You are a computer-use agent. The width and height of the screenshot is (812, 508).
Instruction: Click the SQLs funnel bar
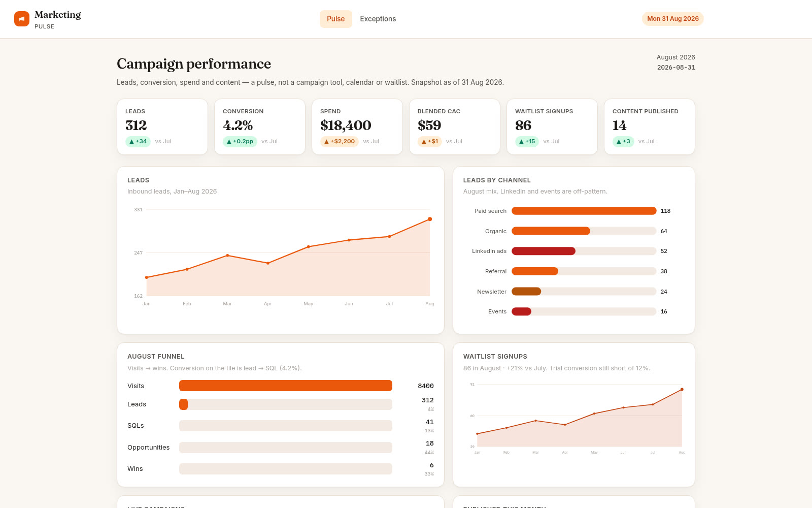click(x=286, y=426)
